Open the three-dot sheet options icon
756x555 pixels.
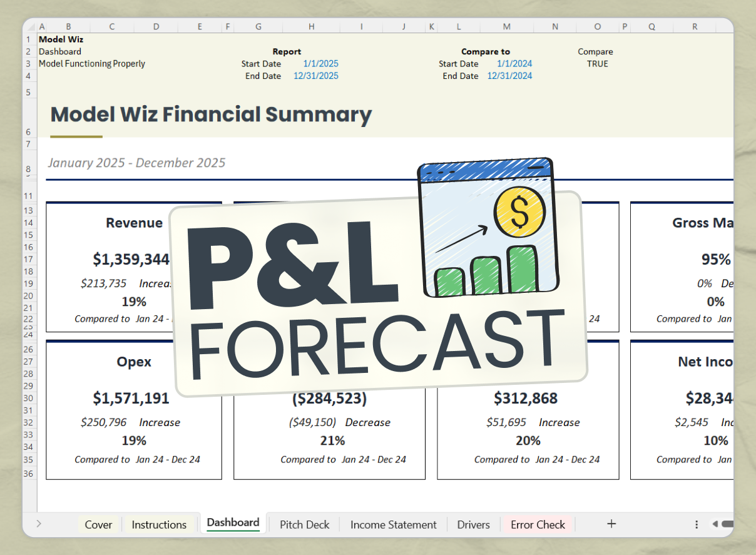697,524
